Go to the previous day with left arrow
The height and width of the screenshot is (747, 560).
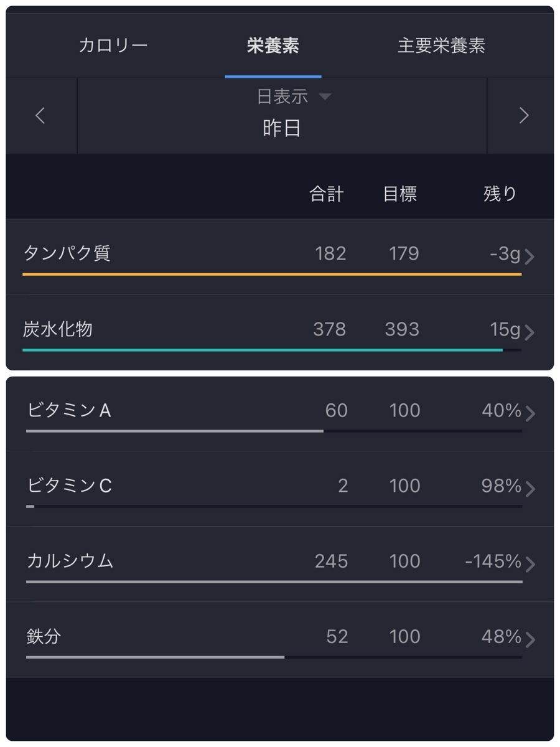[40, 116]
